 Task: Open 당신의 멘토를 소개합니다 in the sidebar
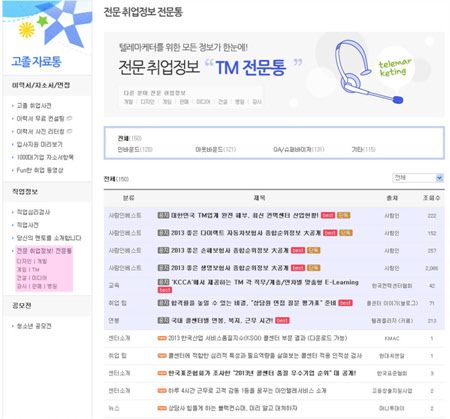click(x=49, y=238)
